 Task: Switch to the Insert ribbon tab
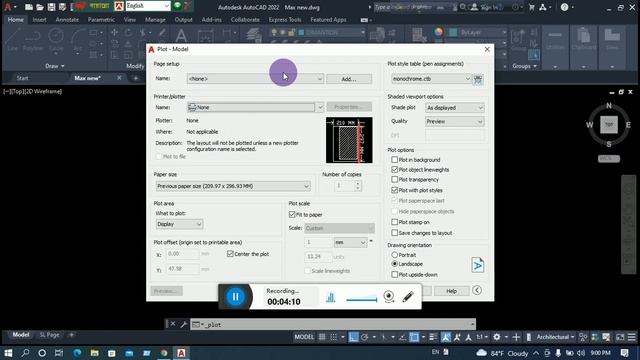click(40, 20)
